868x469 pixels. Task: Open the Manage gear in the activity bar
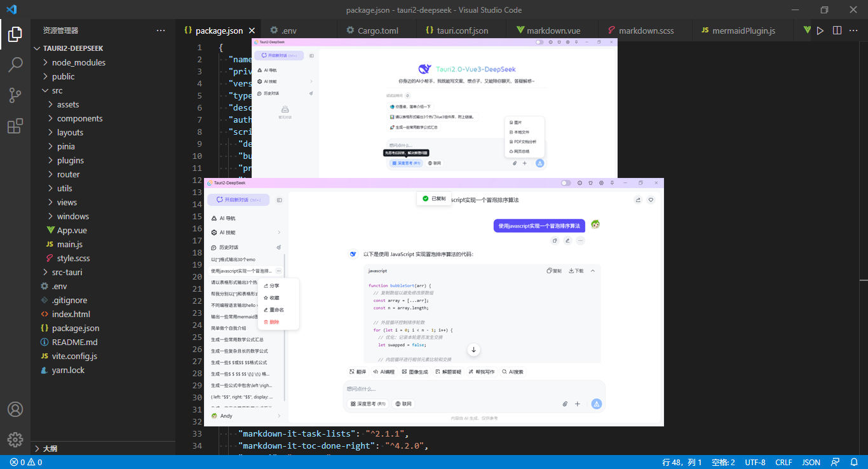pyautogui.click(x=15, y=440)
